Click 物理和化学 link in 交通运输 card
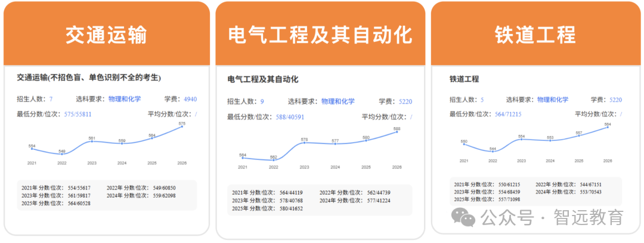Image resolution: width=644 pixels, height=243 pixels. tap(125, 99)
